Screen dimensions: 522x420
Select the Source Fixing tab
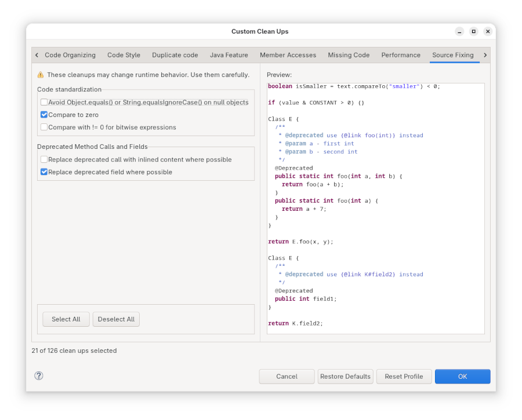[453, 55]
